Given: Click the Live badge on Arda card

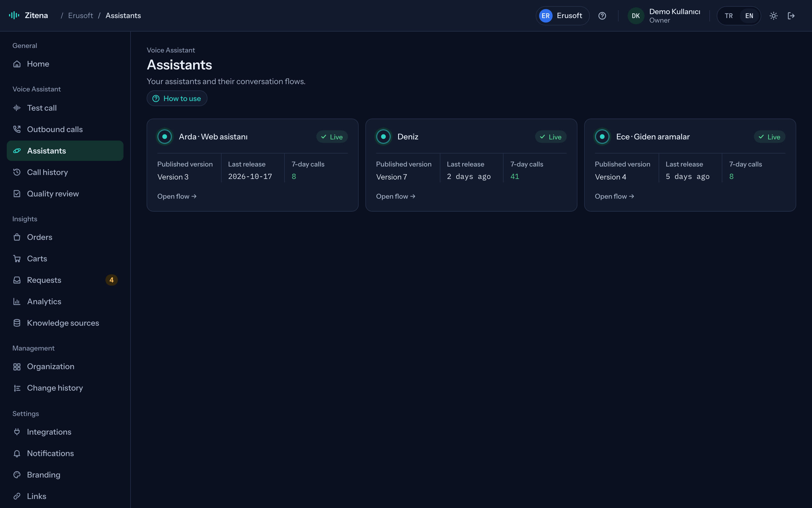Looking at the screenshot, I should click(x=332, y=137).
